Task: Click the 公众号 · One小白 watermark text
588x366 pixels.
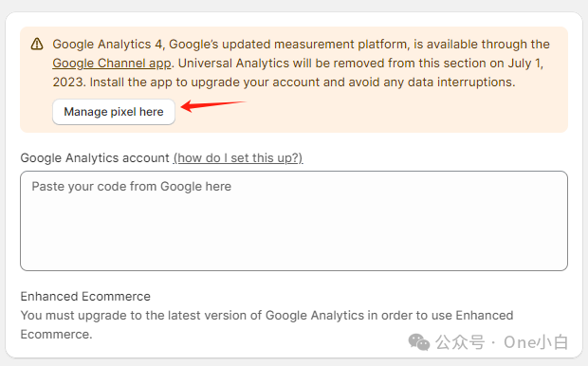Action: coord(502,342)
